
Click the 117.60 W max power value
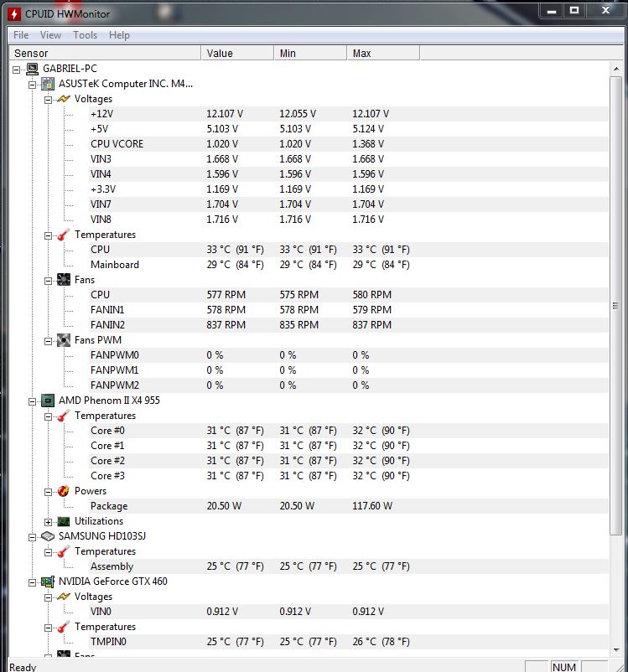point(372,506)
